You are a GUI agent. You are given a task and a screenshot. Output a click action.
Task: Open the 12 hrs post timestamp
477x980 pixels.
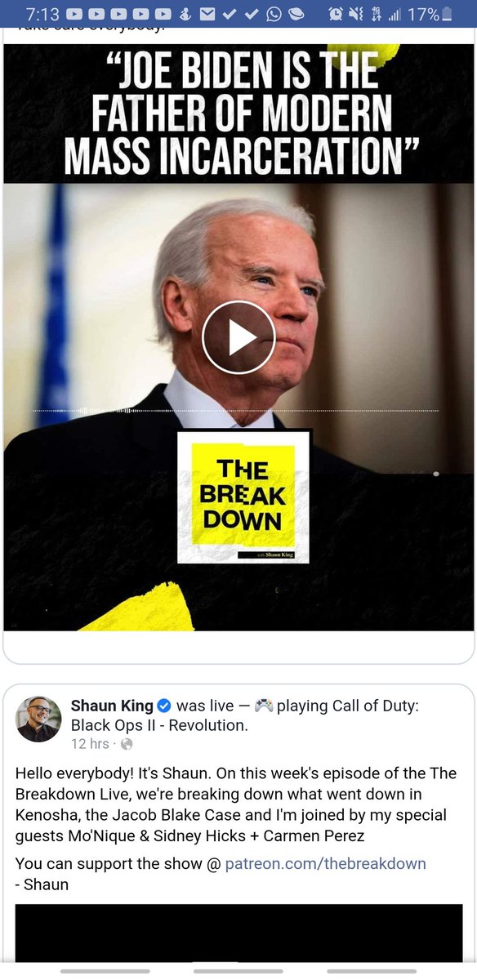[89, 743]
